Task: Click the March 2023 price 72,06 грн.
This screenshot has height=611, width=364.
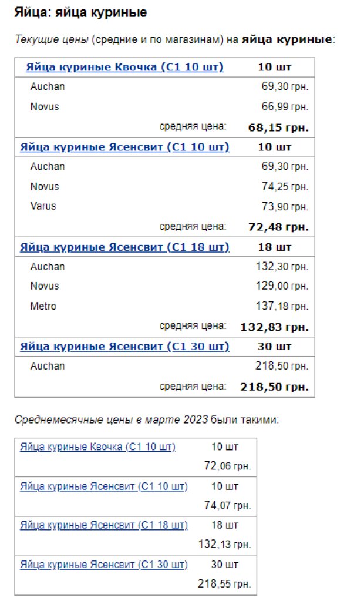Action: point(227,466)
